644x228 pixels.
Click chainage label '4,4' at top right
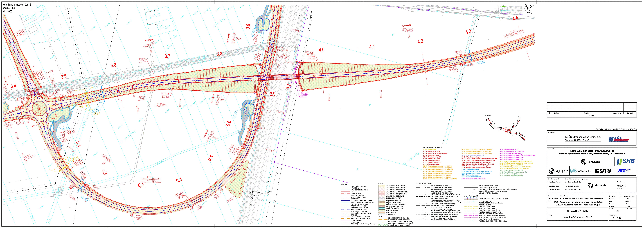(x=515, y=18)
